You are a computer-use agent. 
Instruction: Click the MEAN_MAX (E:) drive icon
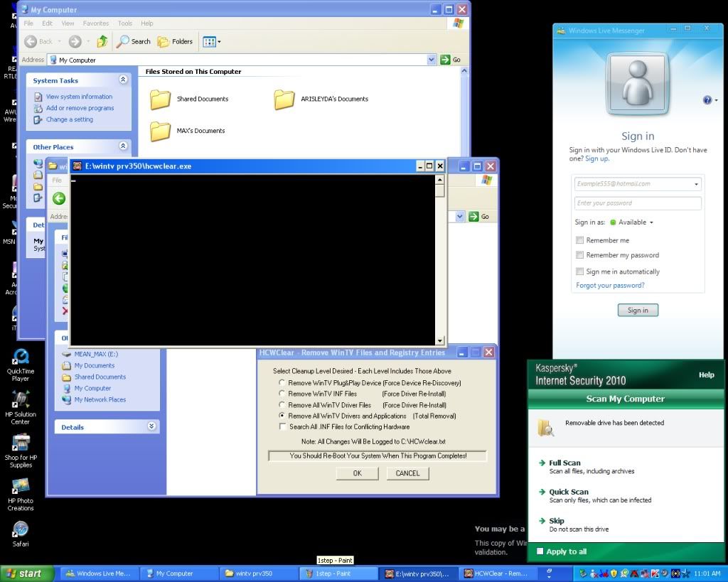[x=66, y=354]
